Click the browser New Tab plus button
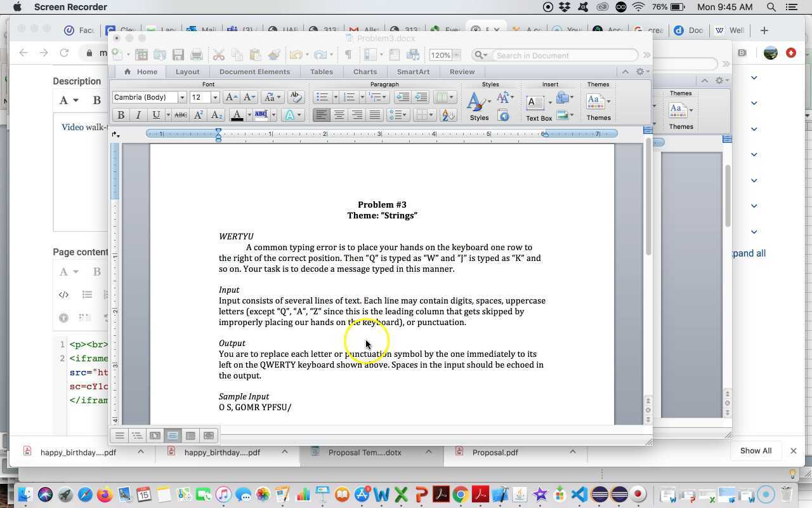 point(764,30)
